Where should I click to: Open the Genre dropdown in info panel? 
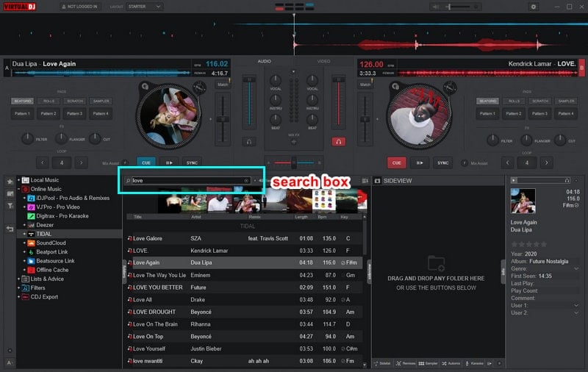click(576, 269)
